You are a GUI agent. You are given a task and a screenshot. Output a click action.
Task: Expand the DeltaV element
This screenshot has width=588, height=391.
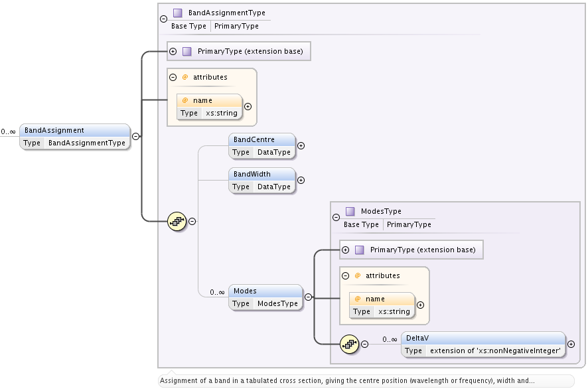[x=571, y=344]
